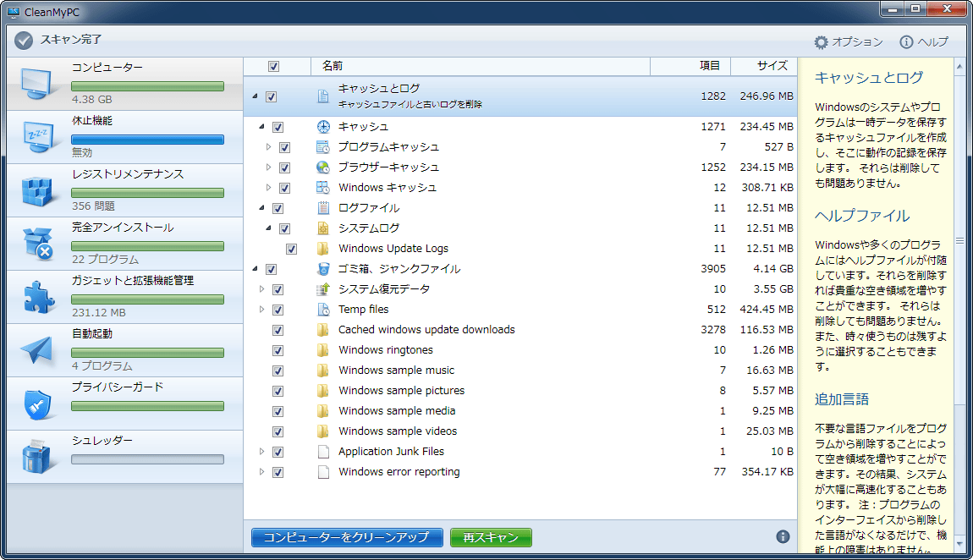
Task: Click the キャッシュ clock icon
Action: 323,127
